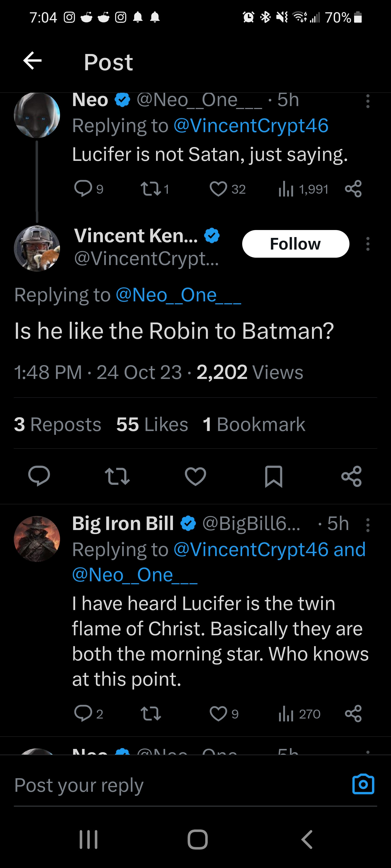
Task: Share Big Iron Bill's reply
Action: click(x=353, y=714)
